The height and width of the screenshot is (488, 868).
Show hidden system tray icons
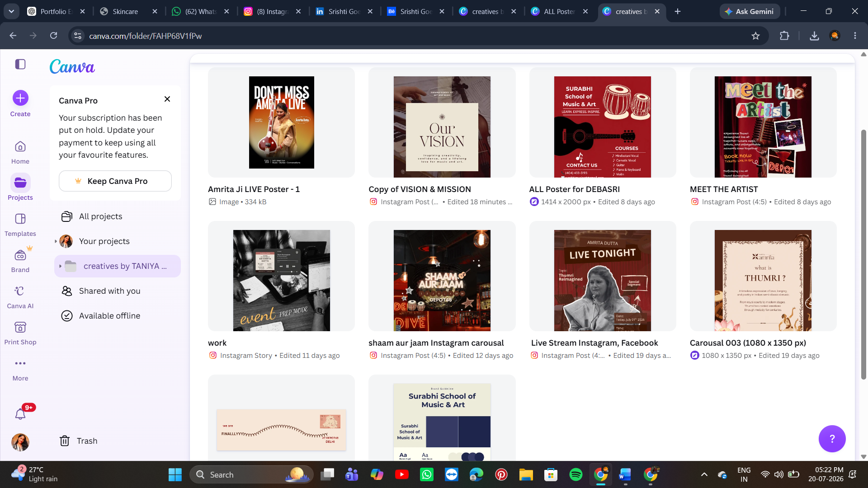(704, 474)
